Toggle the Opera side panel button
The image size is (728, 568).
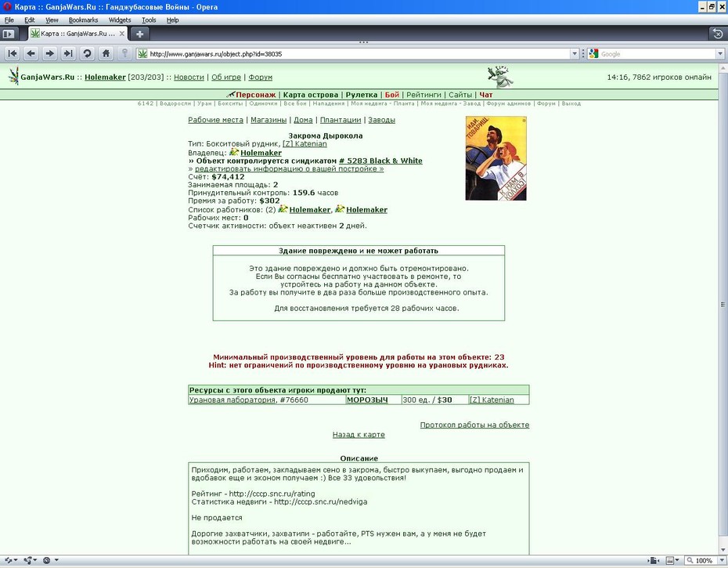point(9,34)
